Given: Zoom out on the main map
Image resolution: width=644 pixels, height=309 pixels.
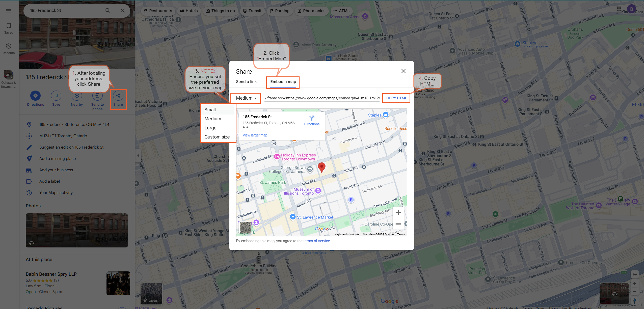Looking at the screenshot, I should (x=635, y=291).
